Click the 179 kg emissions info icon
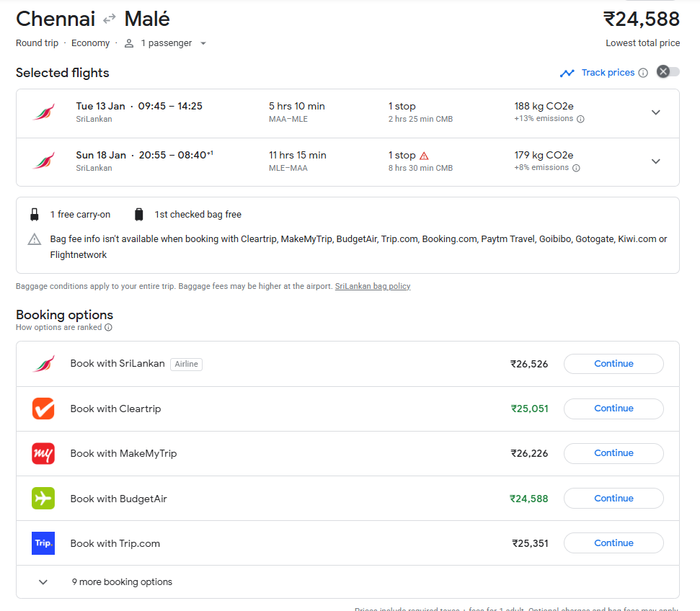This screenshot has width=700, height=611. pos(576,168)
